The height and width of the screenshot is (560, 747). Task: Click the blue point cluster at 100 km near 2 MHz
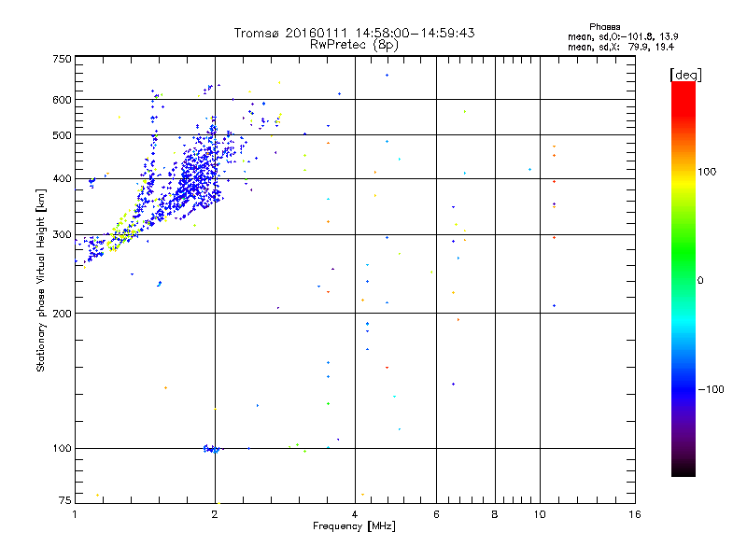(212, 449)
